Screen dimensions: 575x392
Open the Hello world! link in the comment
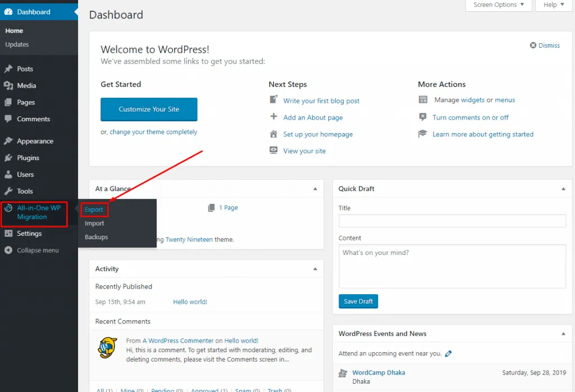click(x=241, y=341)
